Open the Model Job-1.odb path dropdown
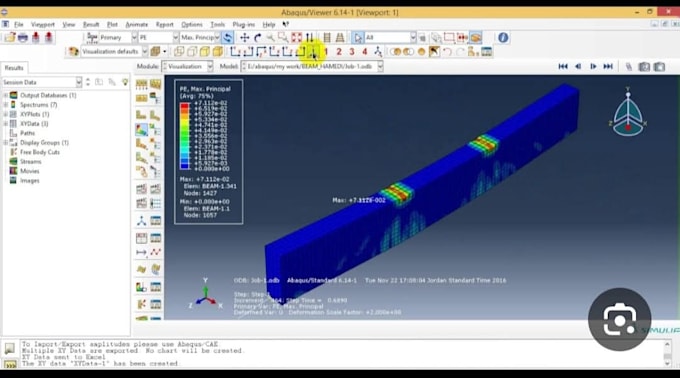680x378 pixels. click(380, 66)
